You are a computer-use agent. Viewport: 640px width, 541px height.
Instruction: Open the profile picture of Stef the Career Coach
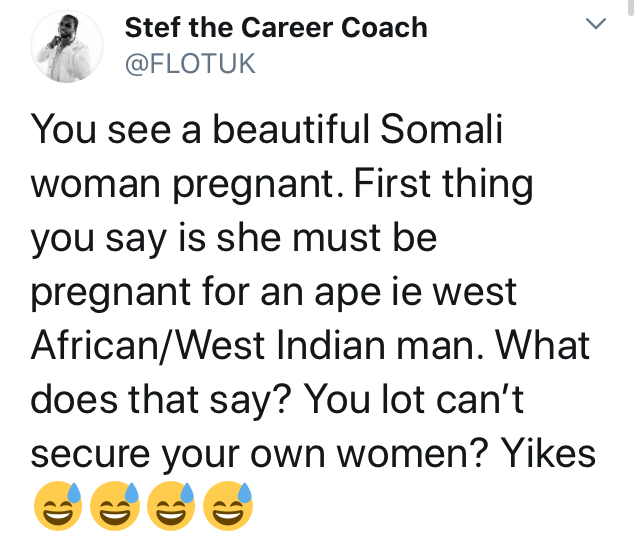coord(67,46)
